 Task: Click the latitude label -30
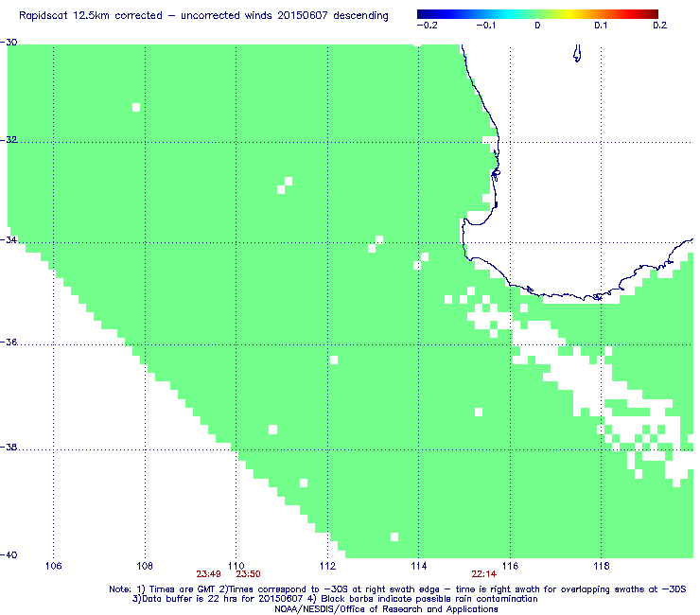9,42
